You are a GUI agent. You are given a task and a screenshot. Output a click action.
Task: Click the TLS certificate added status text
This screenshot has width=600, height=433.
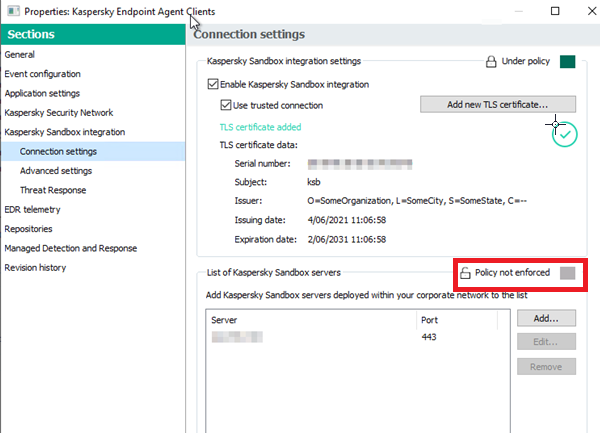coord(261,127)
